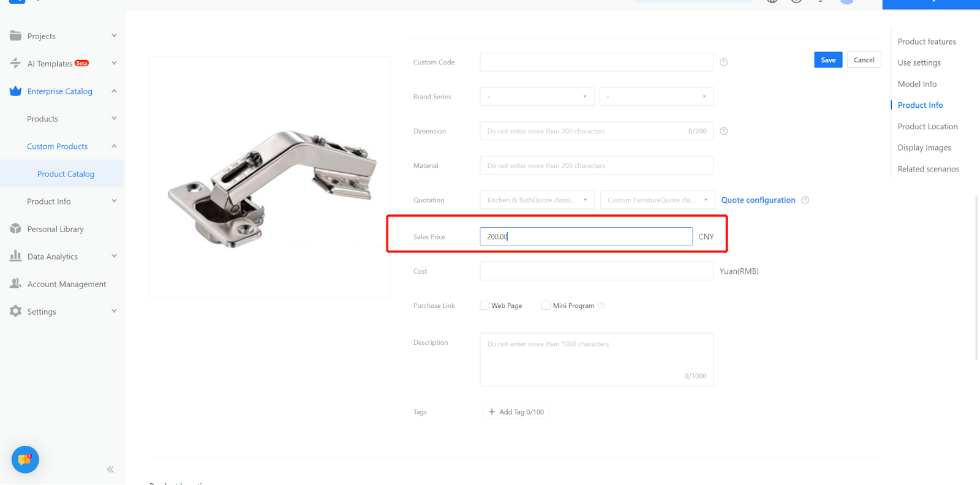980x485 pixels.
Task: Click the Sales Price field showing 200.00
Action: click(x=586, y=236)
